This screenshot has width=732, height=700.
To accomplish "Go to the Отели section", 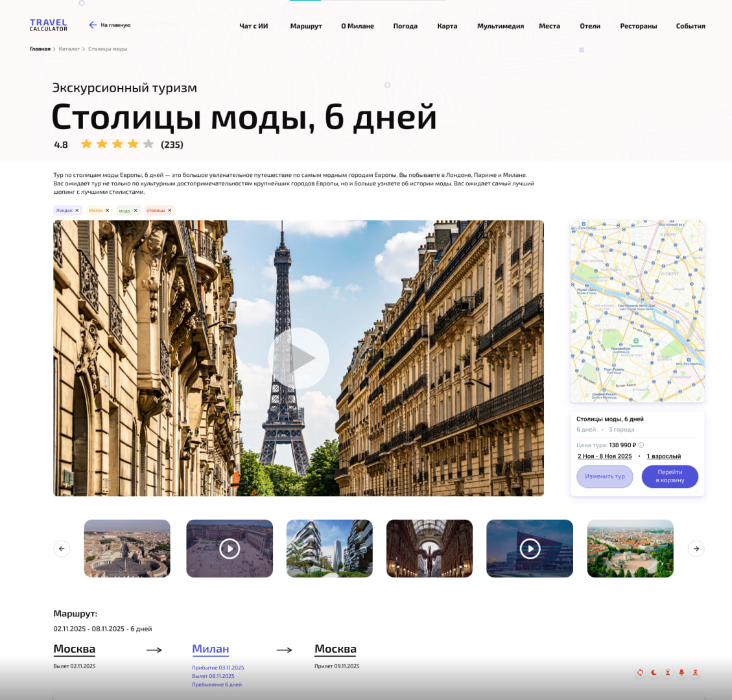I will pos(589,26).
